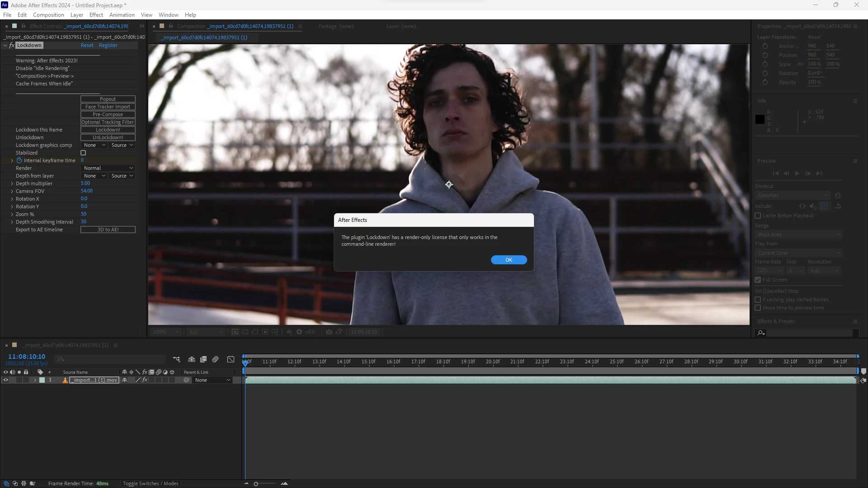868x488 pixels.
Task: Open the Animation menu
Action: pyautogui.click(x=122, y=15)
